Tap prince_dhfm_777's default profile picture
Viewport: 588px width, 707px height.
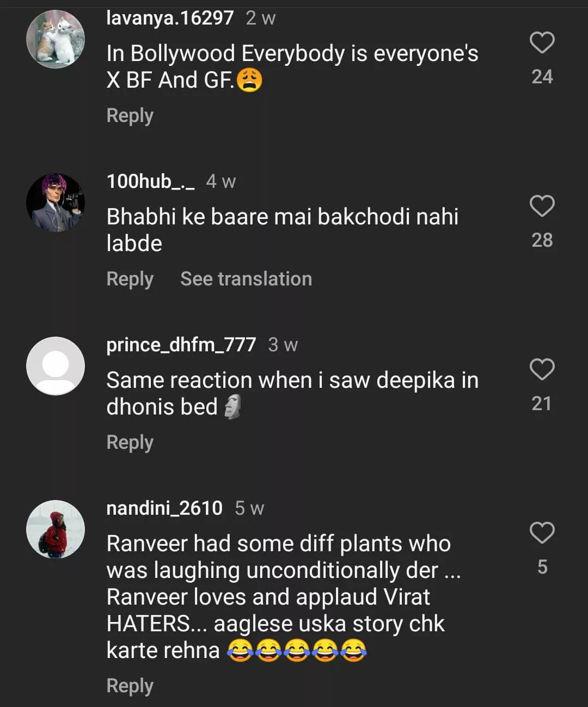(x=56, y=366)
